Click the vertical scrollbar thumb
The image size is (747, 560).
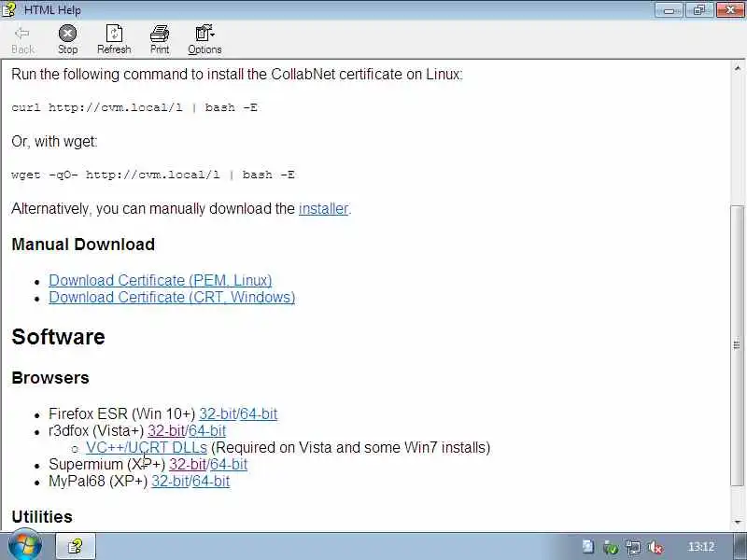pyautogui.click(x=738, y=345)
